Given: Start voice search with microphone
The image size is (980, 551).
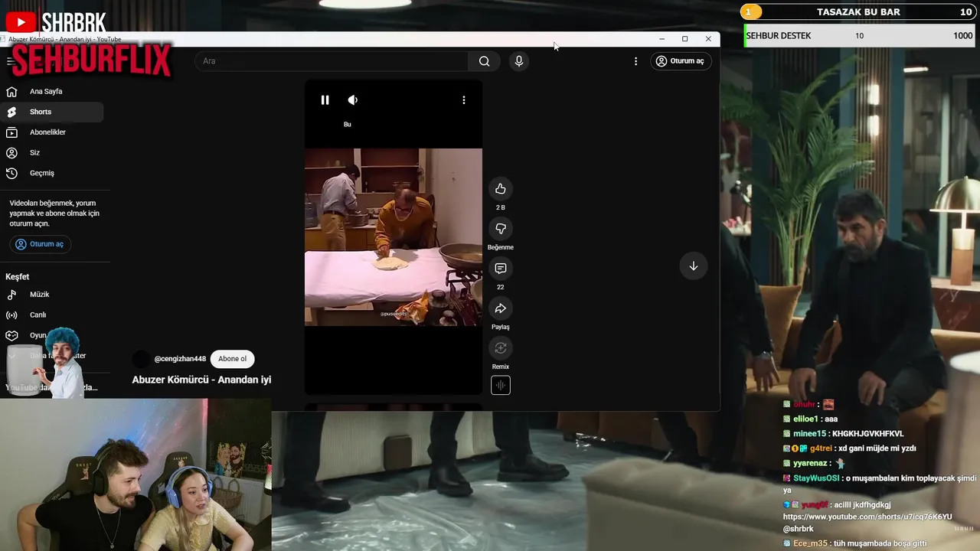Looking at the screenshot, I should pyautogui.click(x=519, y=61).
